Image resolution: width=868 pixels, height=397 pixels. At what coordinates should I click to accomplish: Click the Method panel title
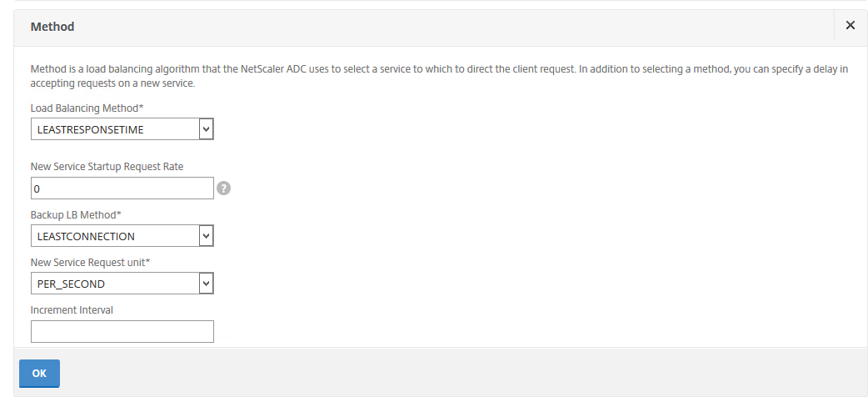[52, 27]
